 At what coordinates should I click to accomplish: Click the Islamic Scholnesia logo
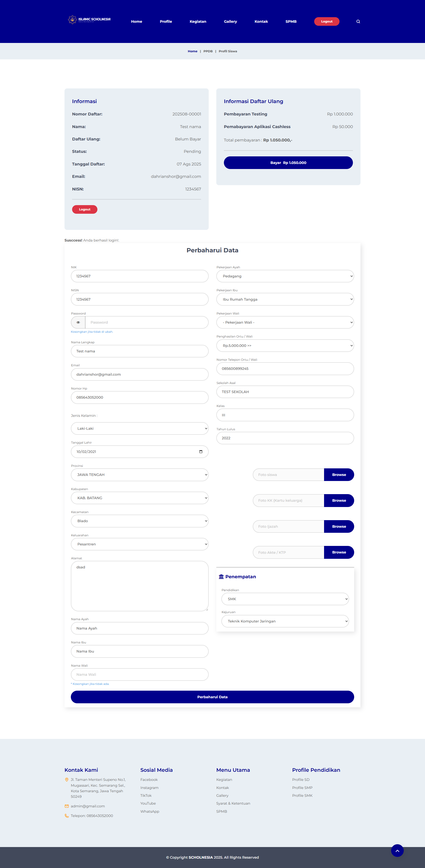89,19
